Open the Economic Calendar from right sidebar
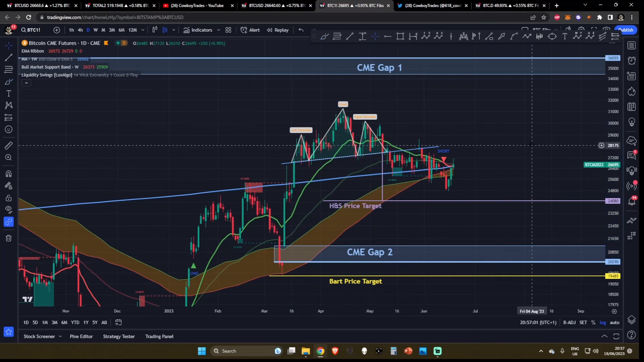Screen dimensions: 644x362 [x=632, y=107]
